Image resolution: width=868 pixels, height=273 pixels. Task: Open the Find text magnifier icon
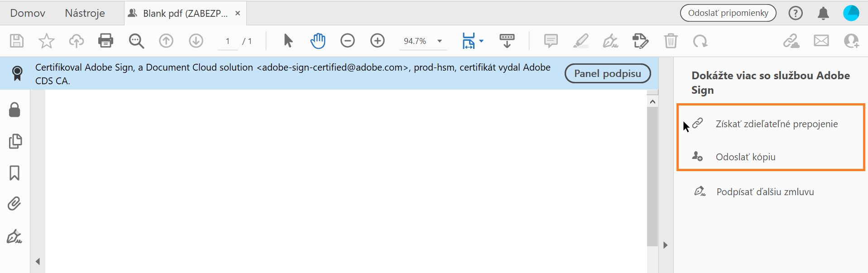136,41
